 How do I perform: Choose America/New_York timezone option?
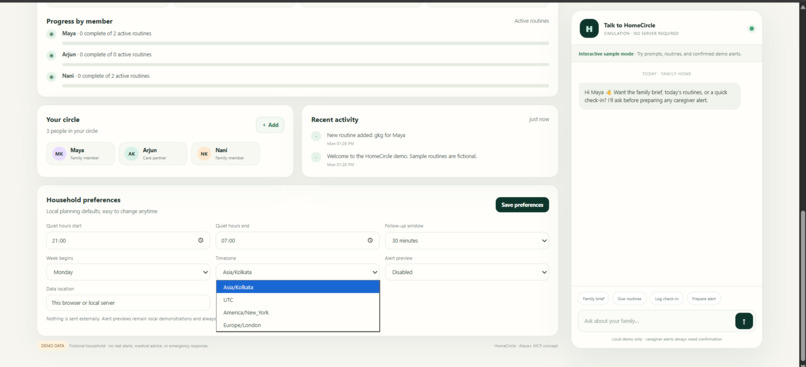point(298,313)
